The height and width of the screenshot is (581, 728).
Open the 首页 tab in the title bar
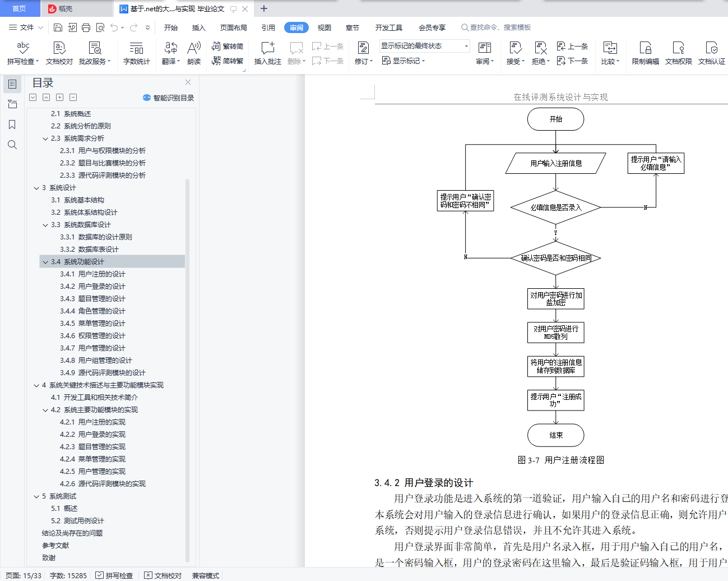pyautogui.click(x=20, y=8)
